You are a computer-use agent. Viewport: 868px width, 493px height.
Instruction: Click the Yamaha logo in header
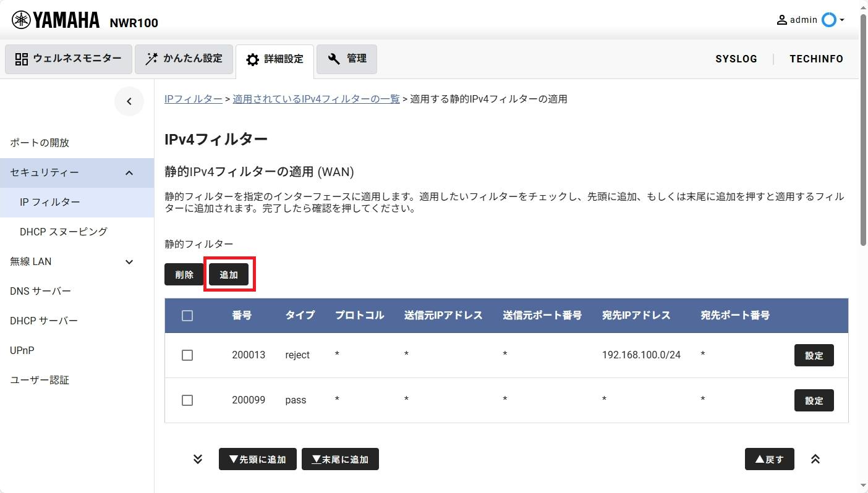click(56, 20)
